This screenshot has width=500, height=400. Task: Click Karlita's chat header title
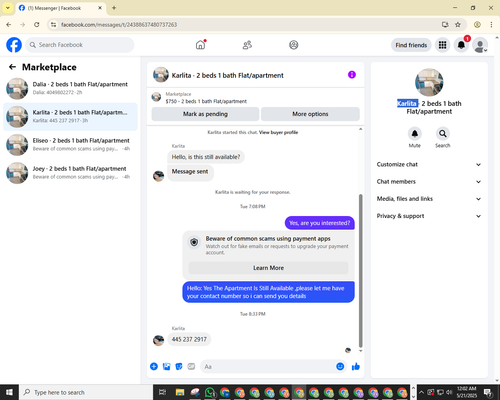pos(227,75)
